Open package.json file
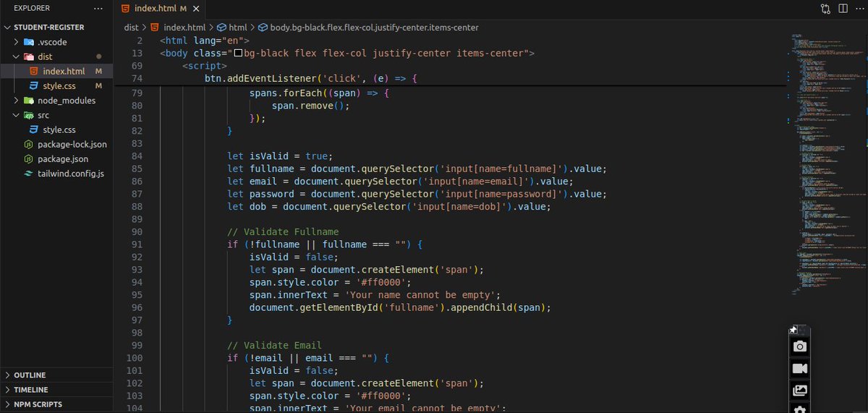Image resolution: width=868 pixels, height=413 pixels. 56,159
